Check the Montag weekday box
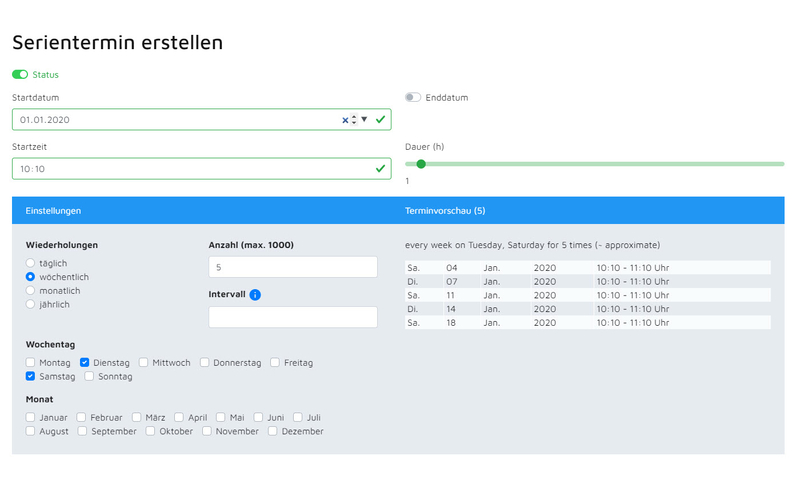Image resolution: width=800 pixels, height=480 pixels. [31, 362]
